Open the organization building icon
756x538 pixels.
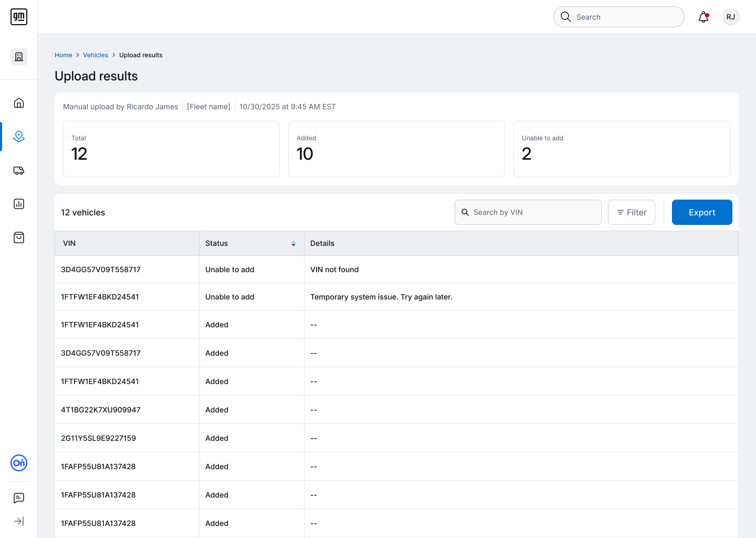pyautogui.click(x=19, y=57)
